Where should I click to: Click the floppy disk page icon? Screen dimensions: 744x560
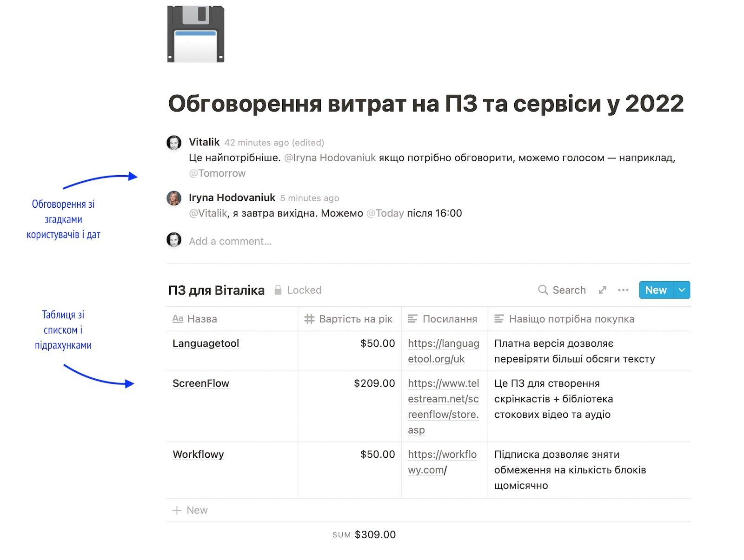(196, 34)
